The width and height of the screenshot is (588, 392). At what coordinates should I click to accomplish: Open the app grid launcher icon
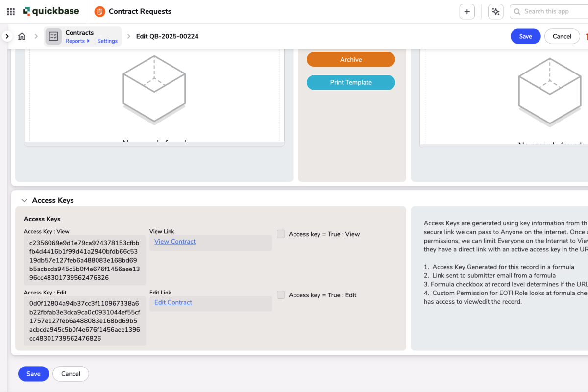[10, 11]
